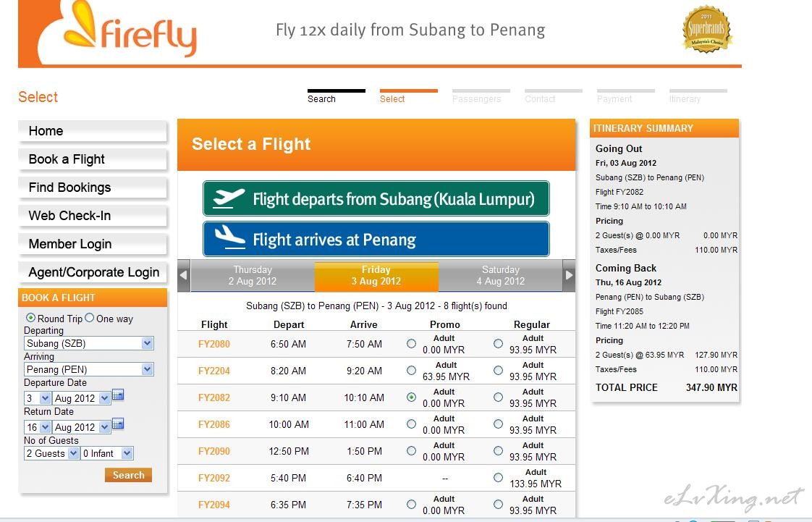This screenshot has width=812, height=522.
Task: Show previous dates with left arrow
Action: pyautogui.click(x=183, y=276)
